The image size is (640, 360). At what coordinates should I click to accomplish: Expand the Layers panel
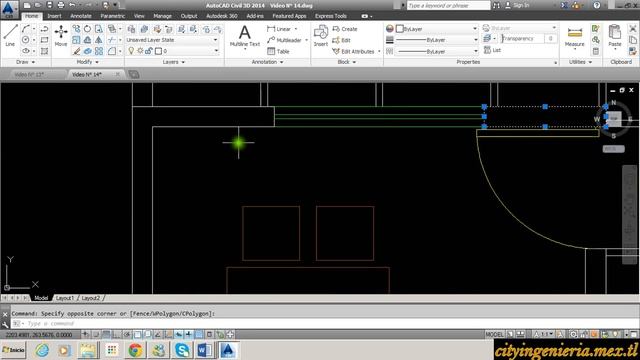(174, 62)
